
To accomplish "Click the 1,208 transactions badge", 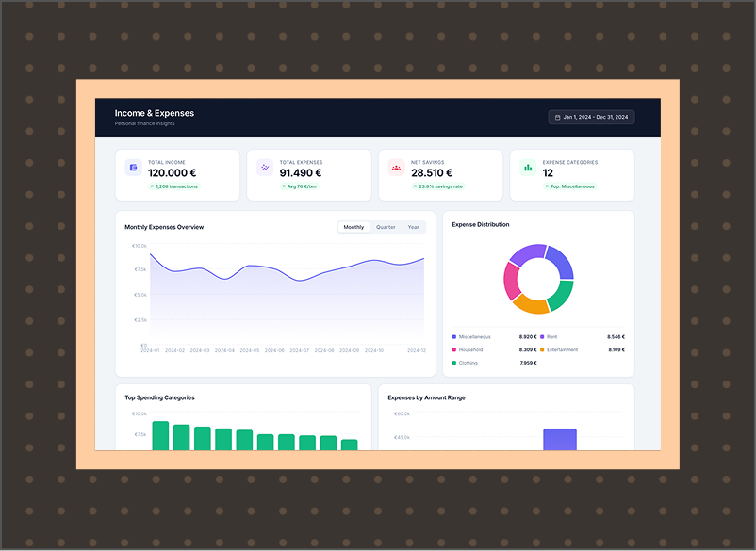I will 174,186.
